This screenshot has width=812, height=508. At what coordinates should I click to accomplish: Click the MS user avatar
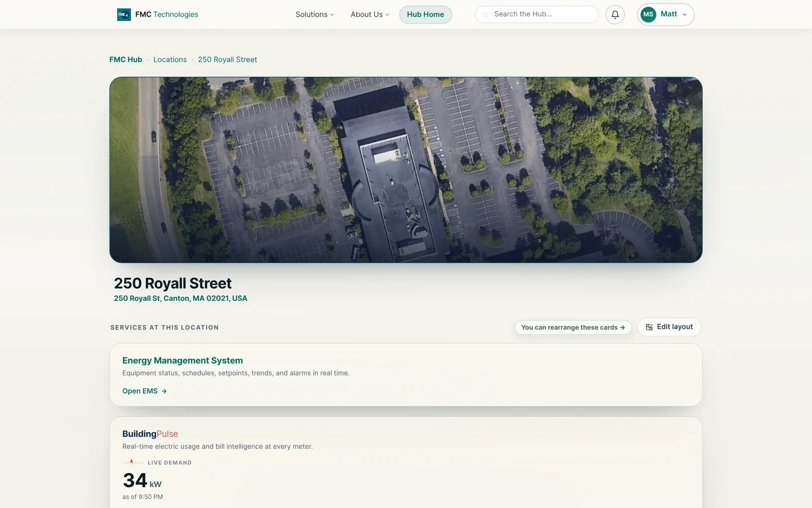tap(648, 14)
